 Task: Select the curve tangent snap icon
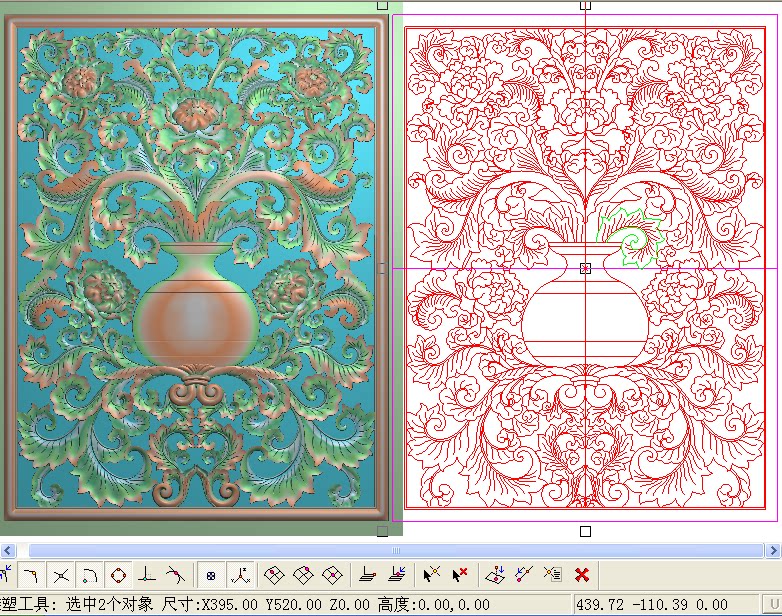175,575
